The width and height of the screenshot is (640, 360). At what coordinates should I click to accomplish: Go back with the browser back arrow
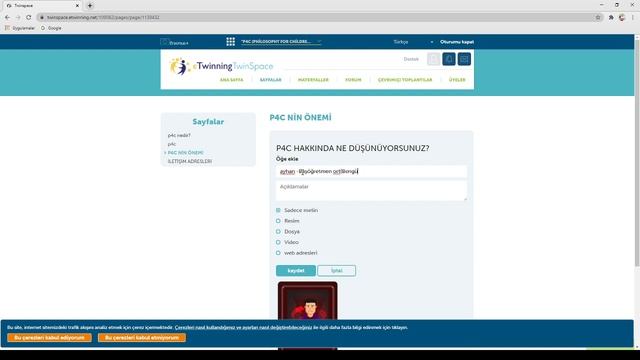tap(7, 17)
